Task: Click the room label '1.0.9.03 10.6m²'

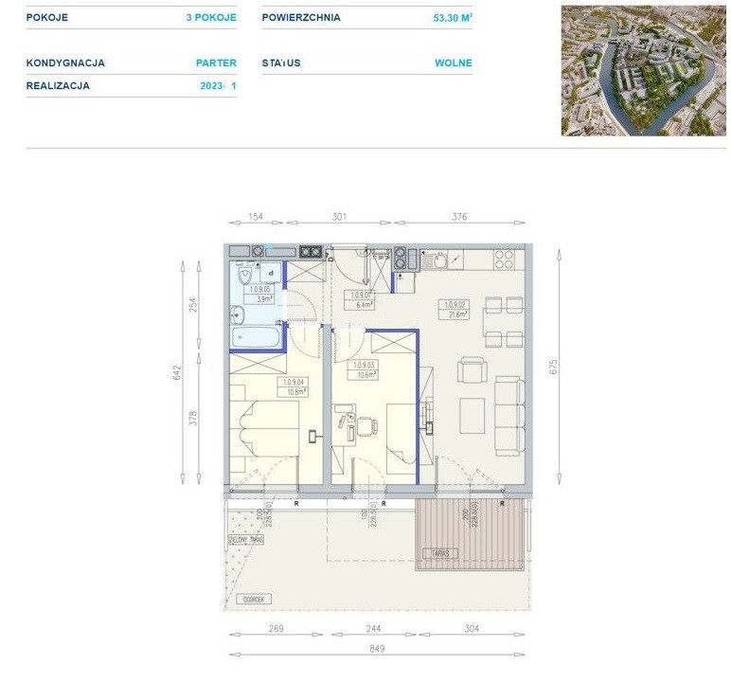Action: click(x=364, y=369)
